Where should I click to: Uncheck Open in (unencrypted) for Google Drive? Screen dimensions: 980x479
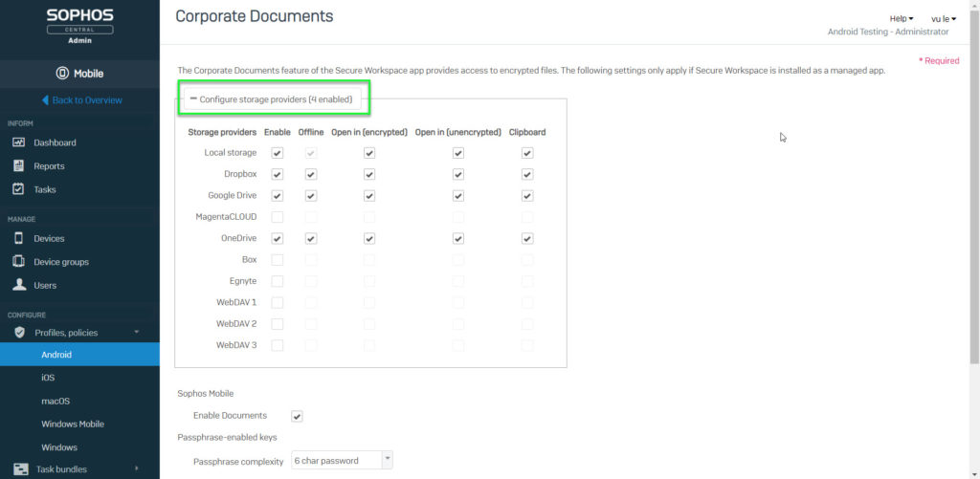click(x=458, y=196)
